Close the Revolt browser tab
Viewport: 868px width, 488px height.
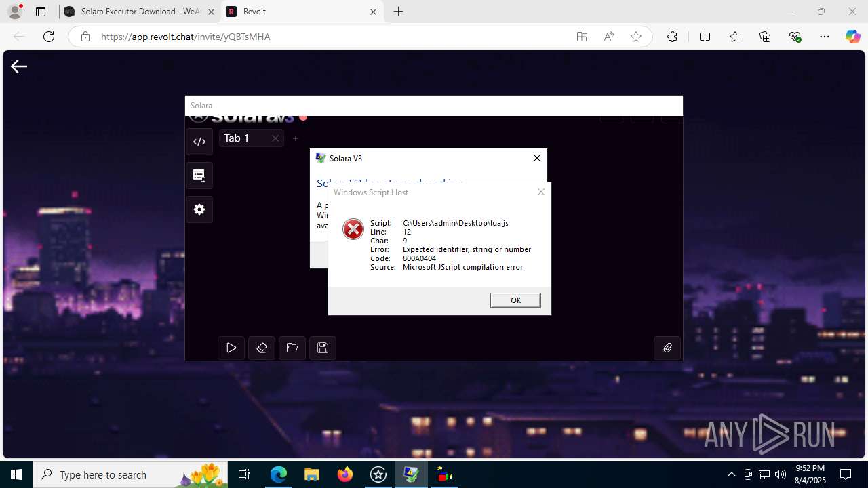tap(373, 12)
